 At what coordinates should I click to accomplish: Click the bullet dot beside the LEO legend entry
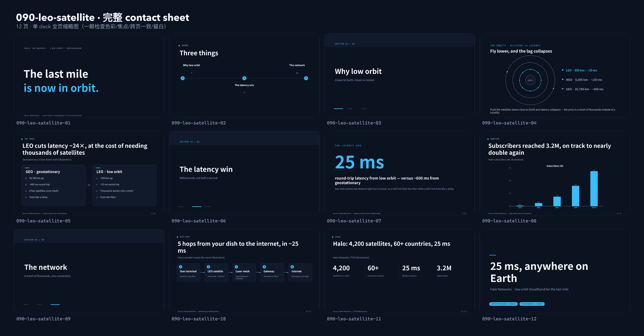coord(563,70)
